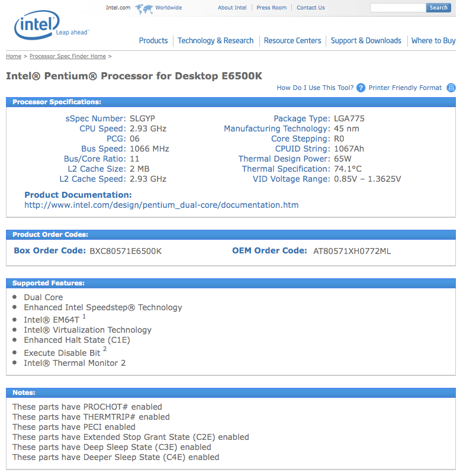The image size is (463, 476).
Task: Click the Dual Core feature item
Action: point(43,297)
